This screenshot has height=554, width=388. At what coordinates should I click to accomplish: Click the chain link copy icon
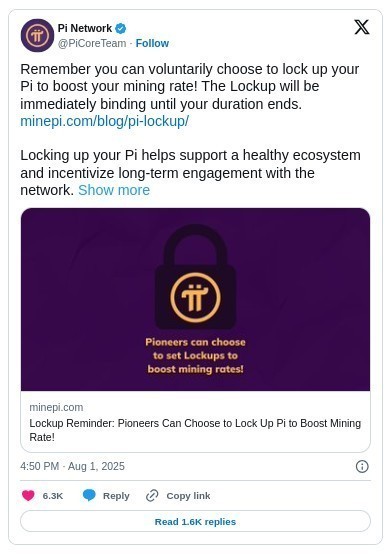coord(152,496)
